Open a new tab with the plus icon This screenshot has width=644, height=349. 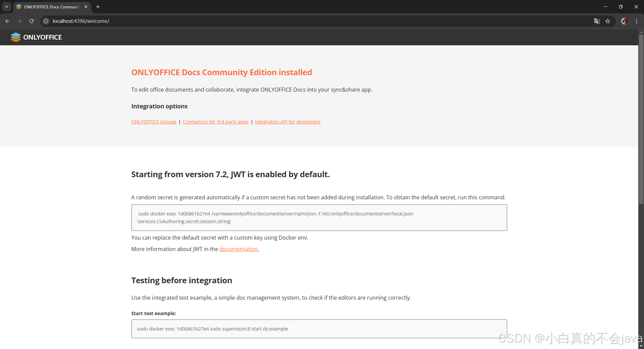(x=98, y=7)
